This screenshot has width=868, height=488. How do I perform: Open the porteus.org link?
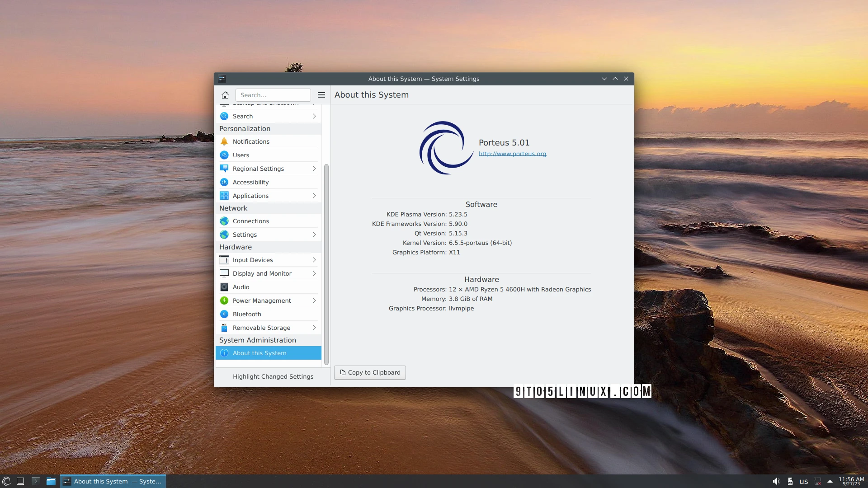(x=512, y=154)
